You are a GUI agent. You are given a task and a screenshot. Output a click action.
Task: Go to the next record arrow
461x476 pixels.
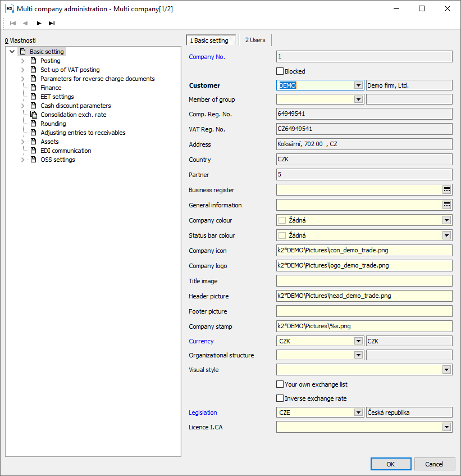[39, 23]
